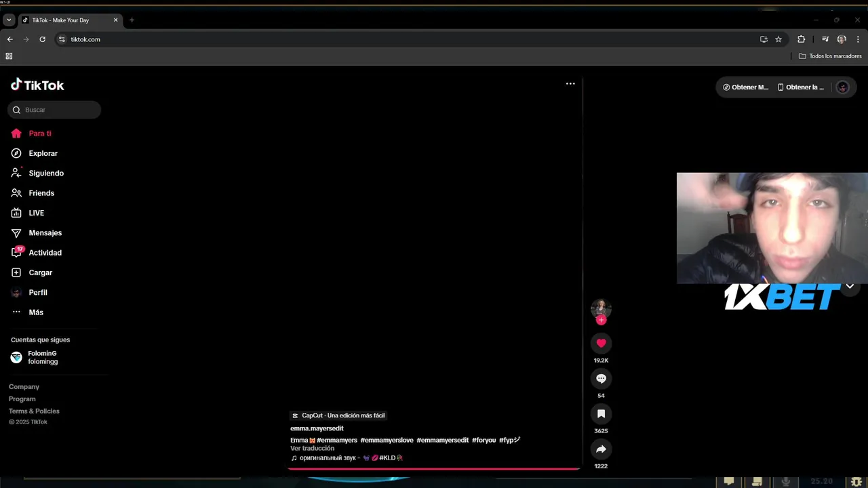The image size is (868, 488).
Task: Open Mensajes in the sidebar
Action: (x=36, y=232)
